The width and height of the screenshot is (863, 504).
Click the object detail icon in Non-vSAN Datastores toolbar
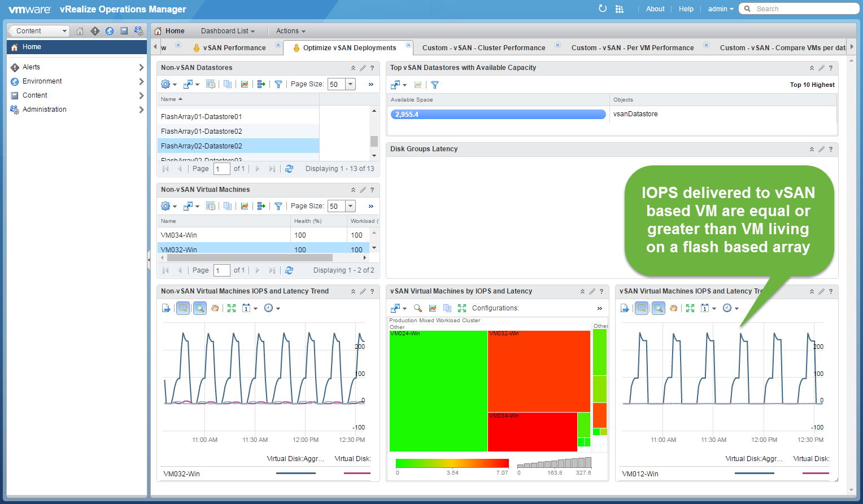point(211,84)
